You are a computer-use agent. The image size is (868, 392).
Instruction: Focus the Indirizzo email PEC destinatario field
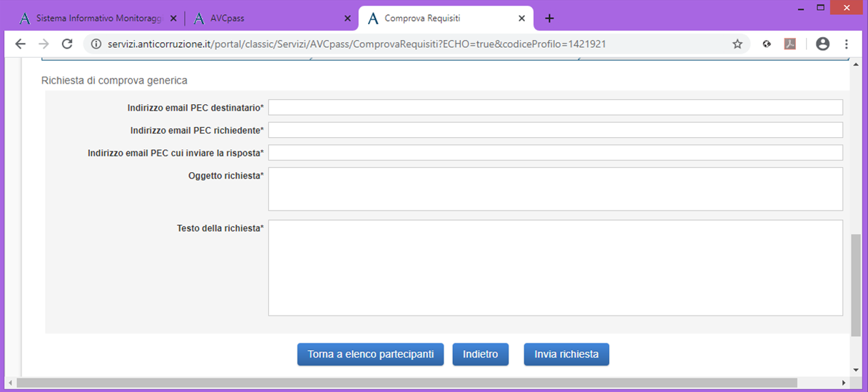point(556,107)
